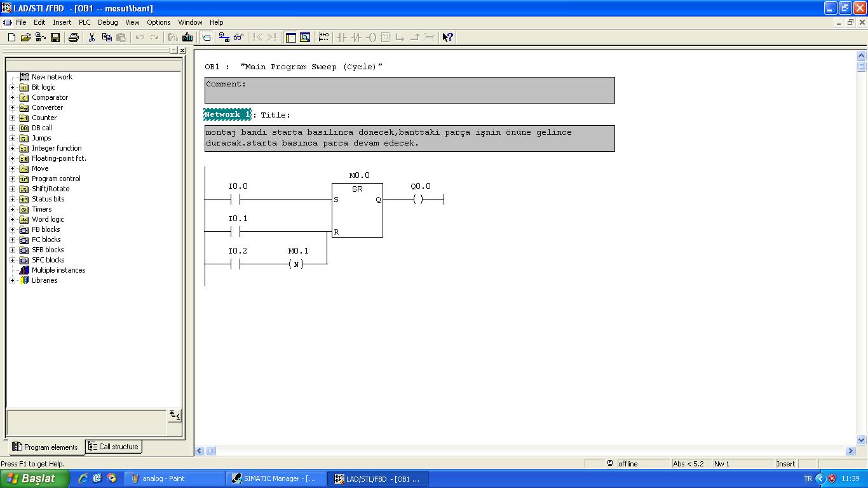The width and height of the screenshot is (868, 488).
Task: Toggle the Overview panel toolbar button
Action: (x=290, y=37)
